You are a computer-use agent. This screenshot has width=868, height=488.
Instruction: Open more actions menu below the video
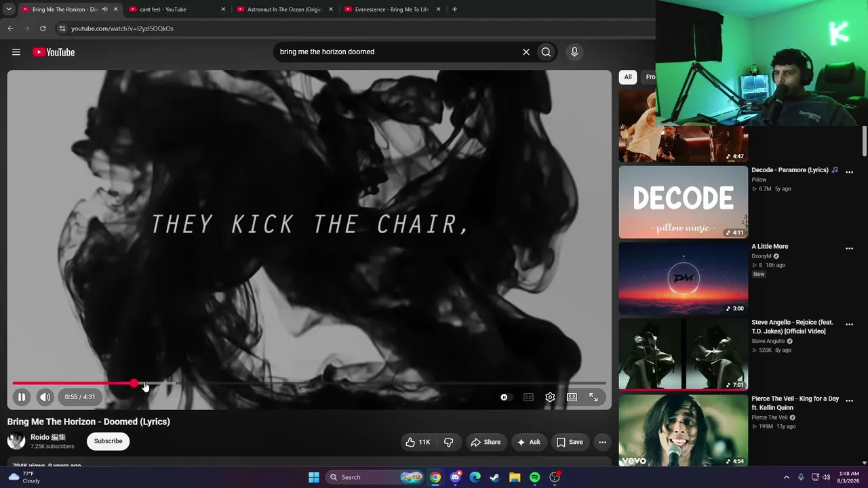[x=602, y=442]
